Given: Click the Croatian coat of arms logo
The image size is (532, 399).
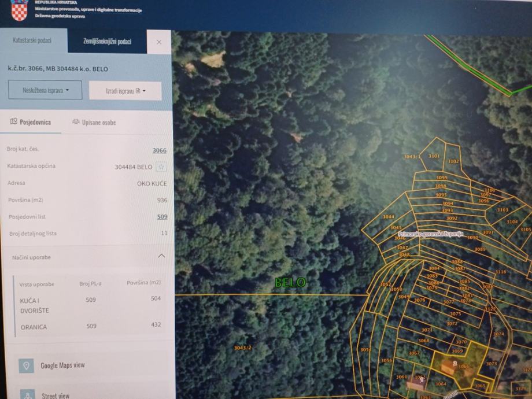Looking at the screenshot, I should (x=19, y=9).
